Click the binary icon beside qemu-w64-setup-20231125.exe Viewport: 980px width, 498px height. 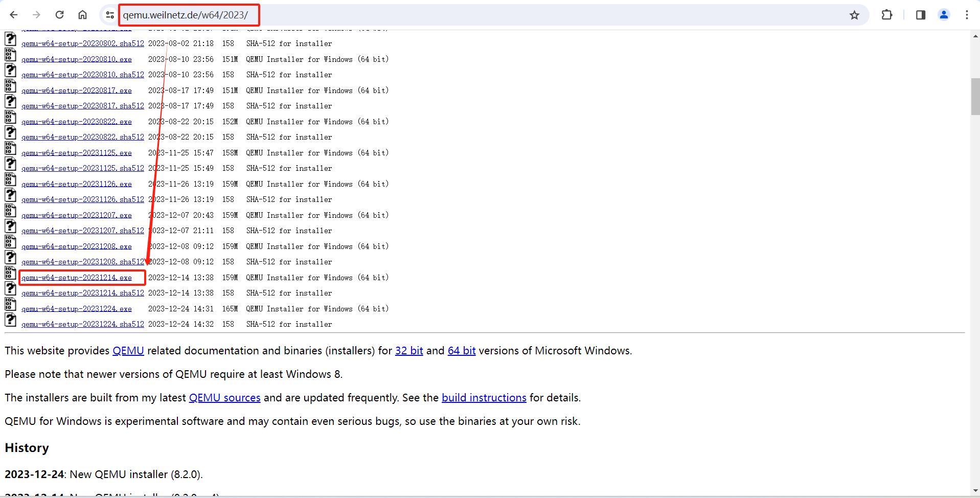10,148
